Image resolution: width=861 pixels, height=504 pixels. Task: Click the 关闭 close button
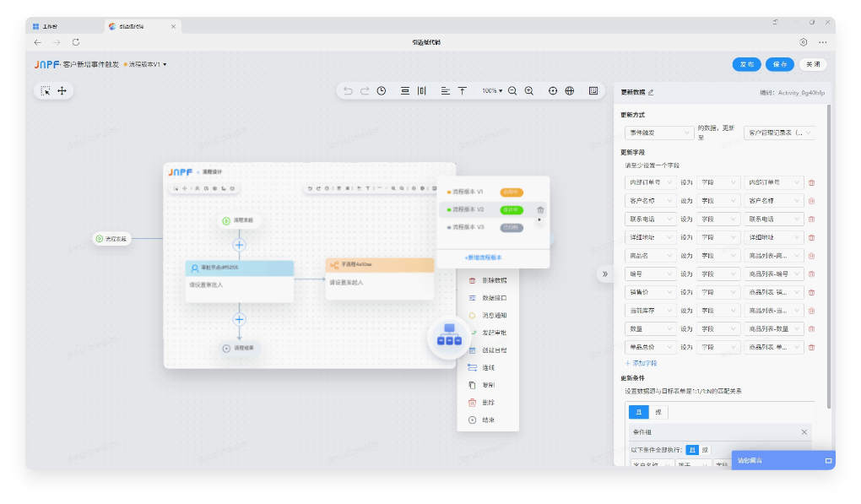click(813, 64)
